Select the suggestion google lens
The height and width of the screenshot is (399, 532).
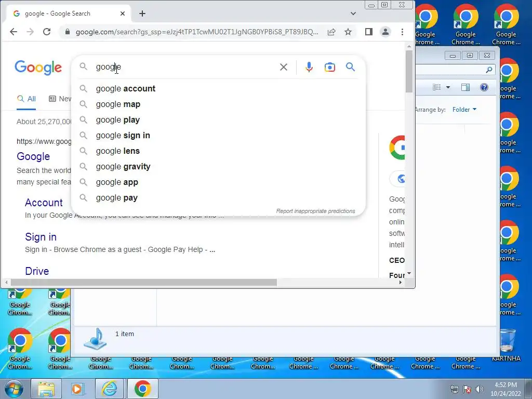tap(219, 151)
